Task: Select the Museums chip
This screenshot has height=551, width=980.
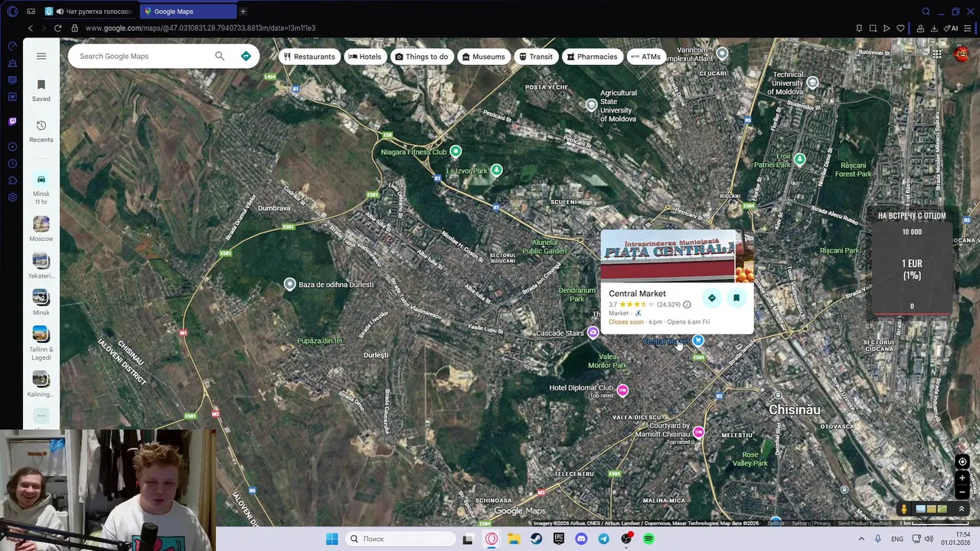Action: click(483, 57)
